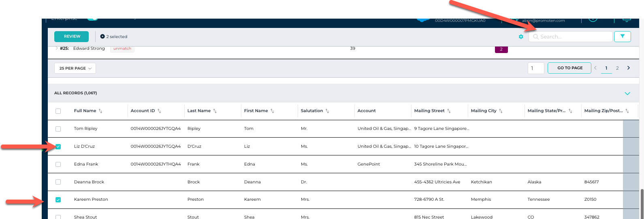644x219 pixels.
Task: Click zip code Z0150 cell
Action: pos(590,200)
